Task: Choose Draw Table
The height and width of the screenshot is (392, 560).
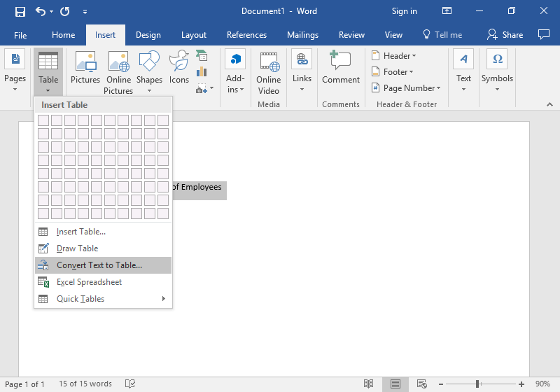Action: (x=103, y=248)
